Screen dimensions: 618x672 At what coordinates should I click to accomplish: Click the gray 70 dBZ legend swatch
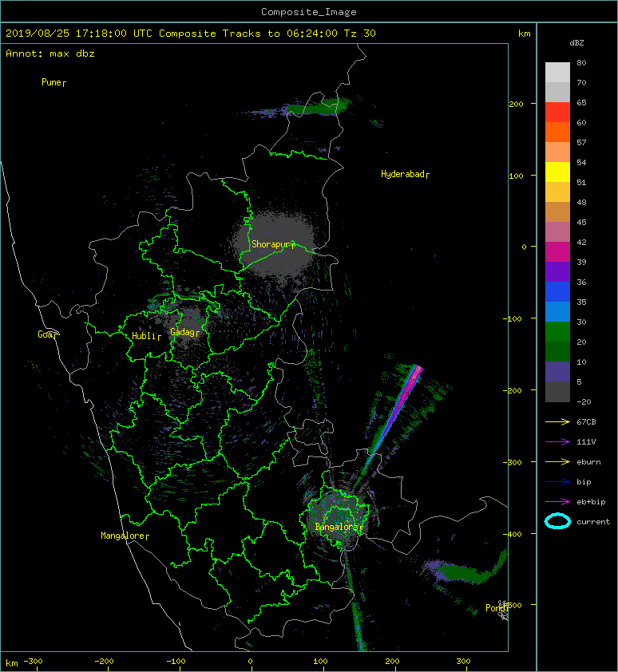tap(557, 92)
